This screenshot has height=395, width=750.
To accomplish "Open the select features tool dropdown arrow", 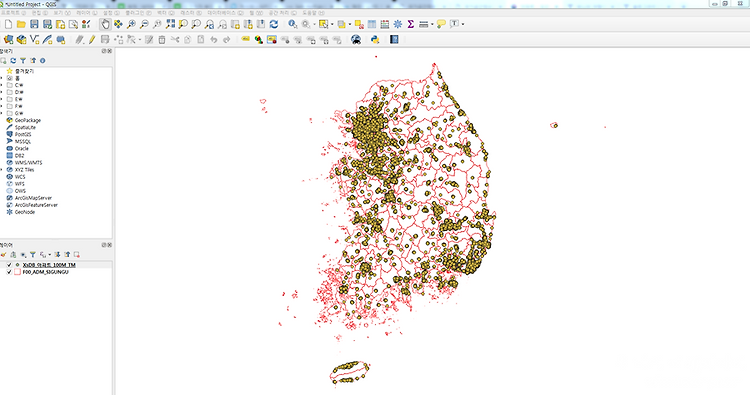I will pos(331,24).
